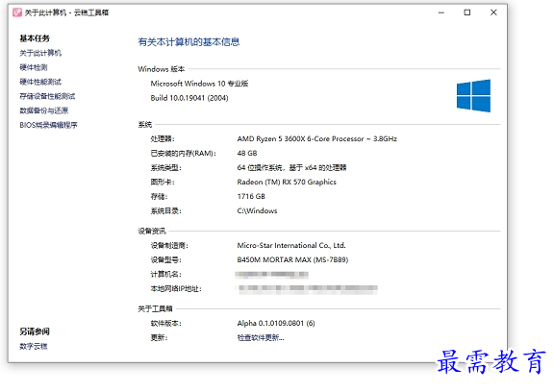Click the 设备资讯 section header
Viewport: 554px width, 392px height.
point(152,232)
